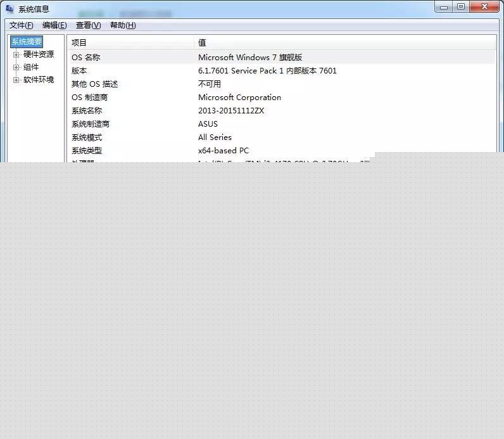Select the 软件环境 tree item
Screen dimensions: 504x439
click(39, 80)
